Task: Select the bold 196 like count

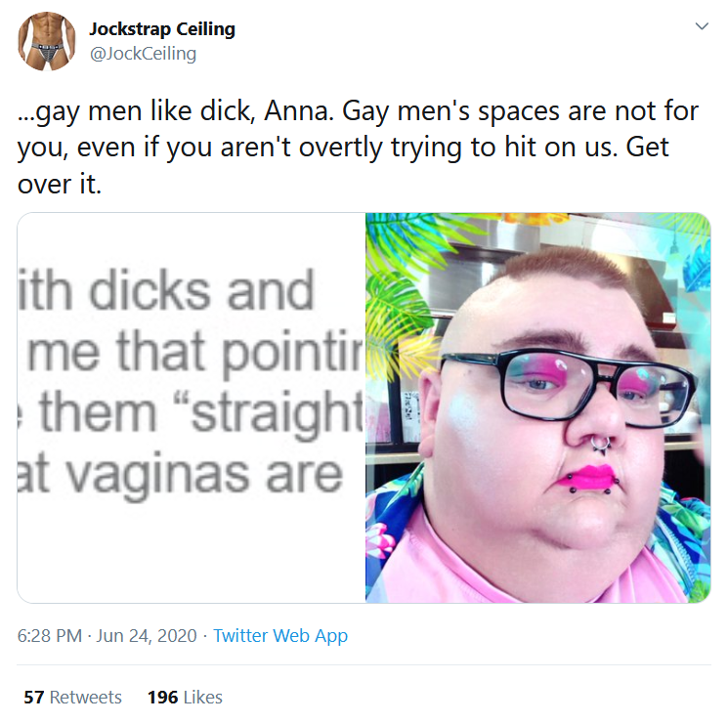Action: (162, 697)
